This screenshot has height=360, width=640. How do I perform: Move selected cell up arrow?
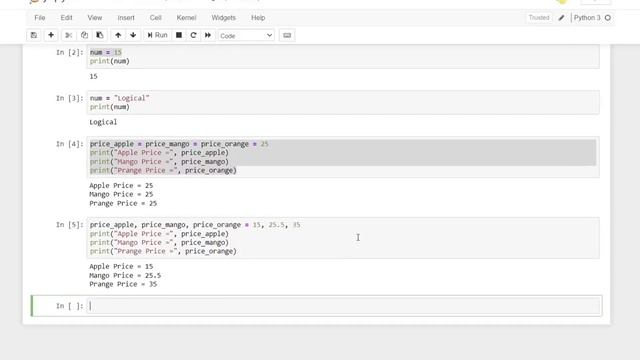tap(118, 35)
